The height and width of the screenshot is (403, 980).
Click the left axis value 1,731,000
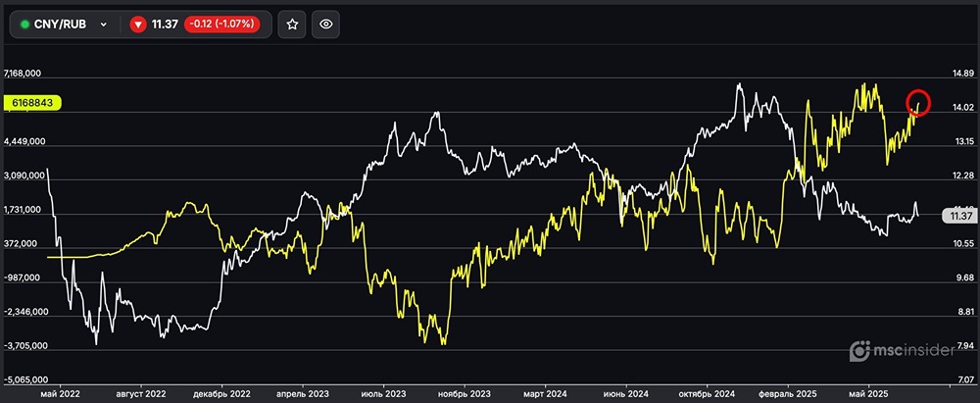[x=24, y=210]
